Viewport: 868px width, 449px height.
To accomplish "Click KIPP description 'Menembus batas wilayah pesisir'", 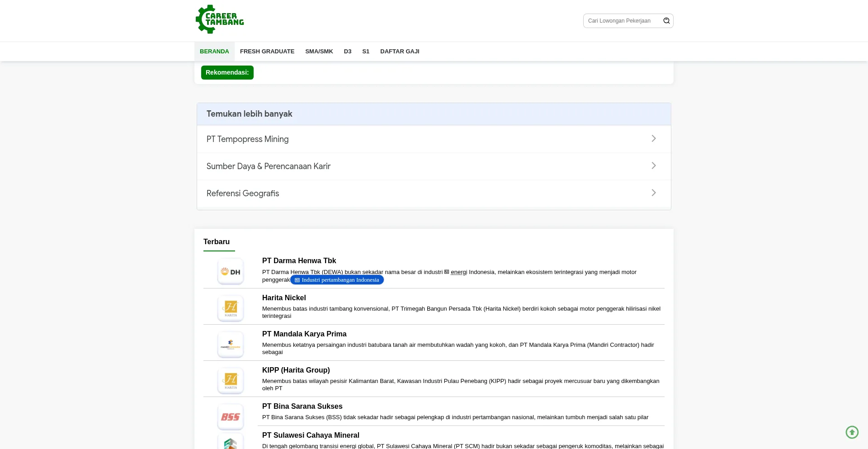I will tap(461, 385).
